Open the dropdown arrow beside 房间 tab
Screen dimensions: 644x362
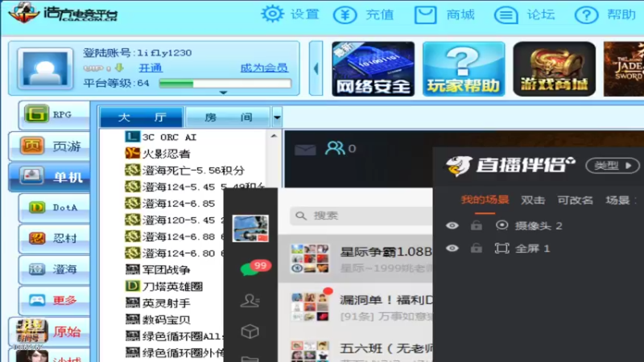[277, 117]
